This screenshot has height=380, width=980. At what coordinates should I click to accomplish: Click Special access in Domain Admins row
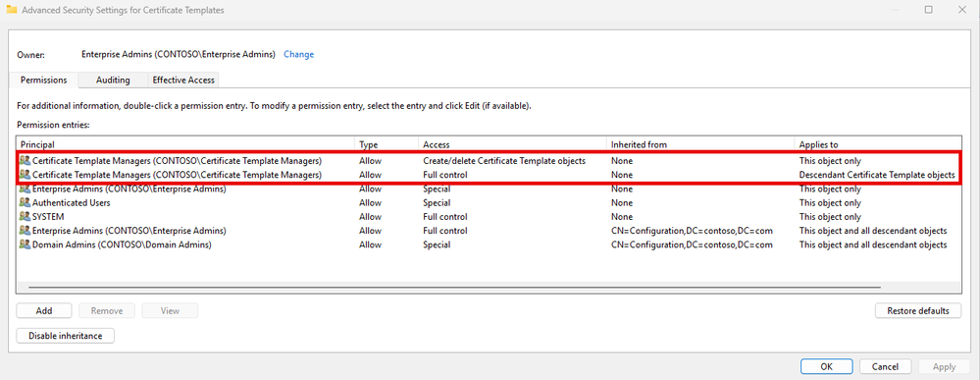pos(436,244)
